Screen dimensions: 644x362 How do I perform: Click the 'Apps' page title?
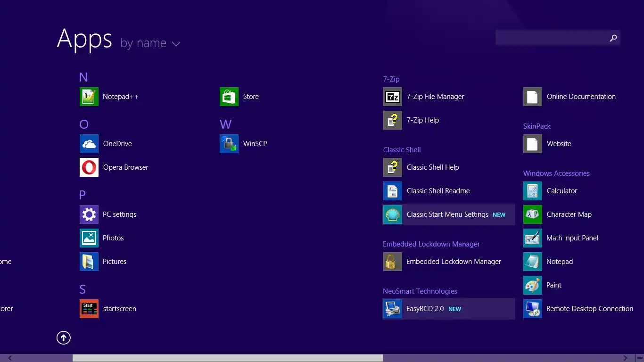(84, 39)
